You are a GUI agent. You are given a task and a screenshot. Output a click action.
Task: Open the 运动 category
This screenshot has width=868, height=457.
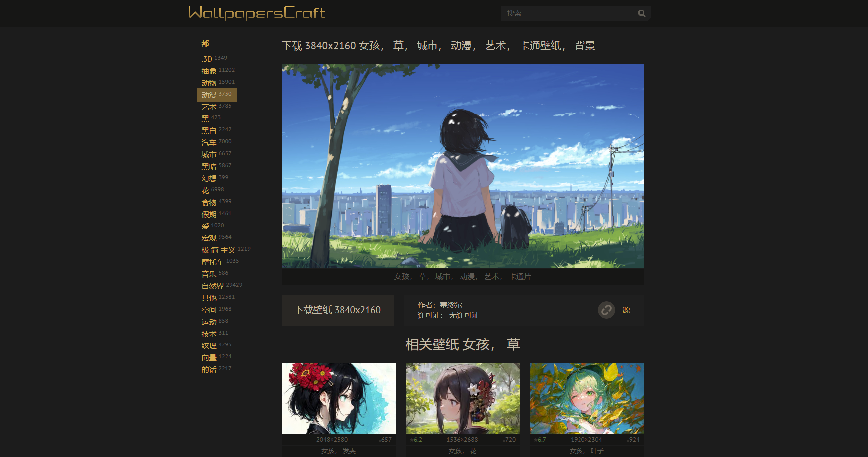coord(209,322)
